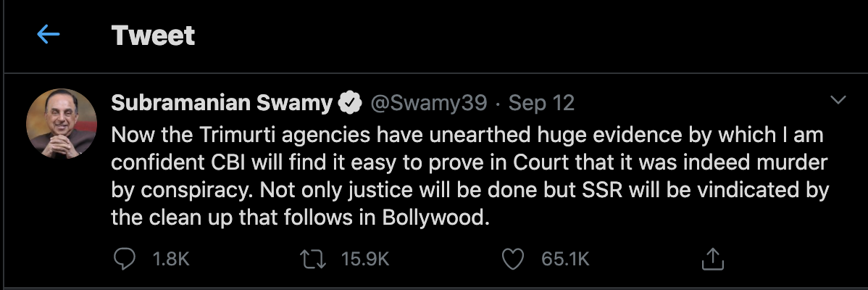868x290 pixels.
Task: Click the Tweet page header title
Action: 153,35
